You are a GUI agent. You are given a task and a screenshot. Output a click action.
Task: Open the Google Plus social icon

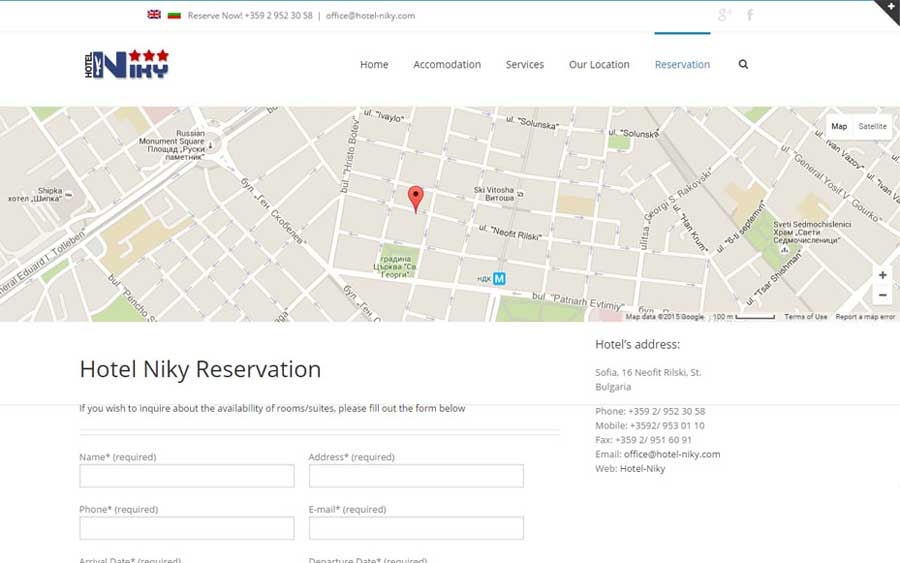(724, 15)
